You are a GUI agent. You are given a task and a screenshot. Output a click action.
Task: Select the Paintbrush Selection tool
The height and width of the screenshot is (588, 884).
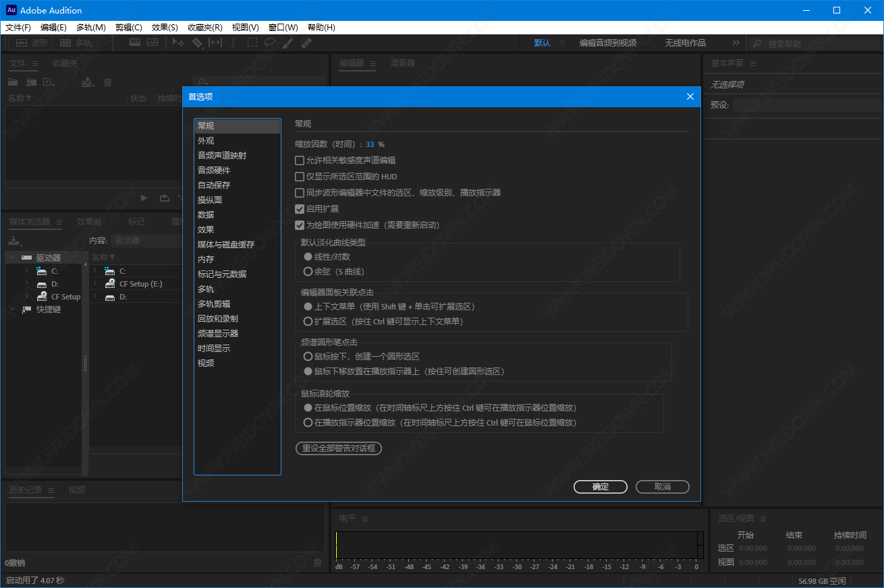pyautogui.click(x=287, y=42)
